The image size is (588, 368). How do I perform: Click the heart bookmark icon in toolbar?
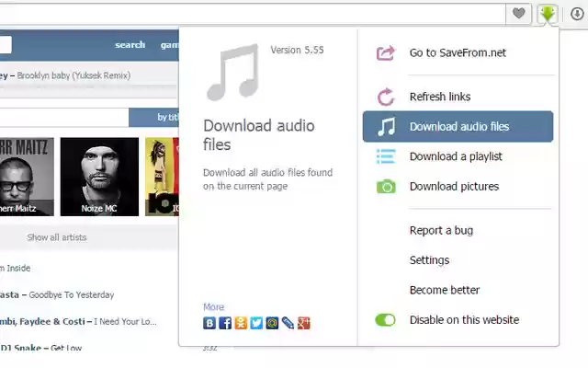[518, 14]
